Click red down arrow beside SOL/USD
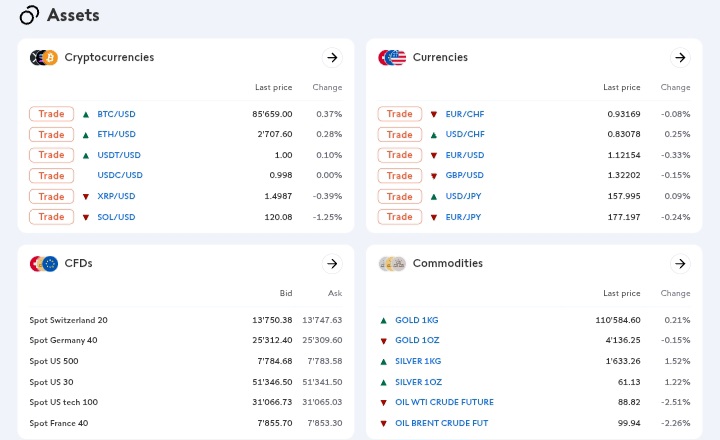The width and height of the screenshot is (720, 440). [85, 217]
